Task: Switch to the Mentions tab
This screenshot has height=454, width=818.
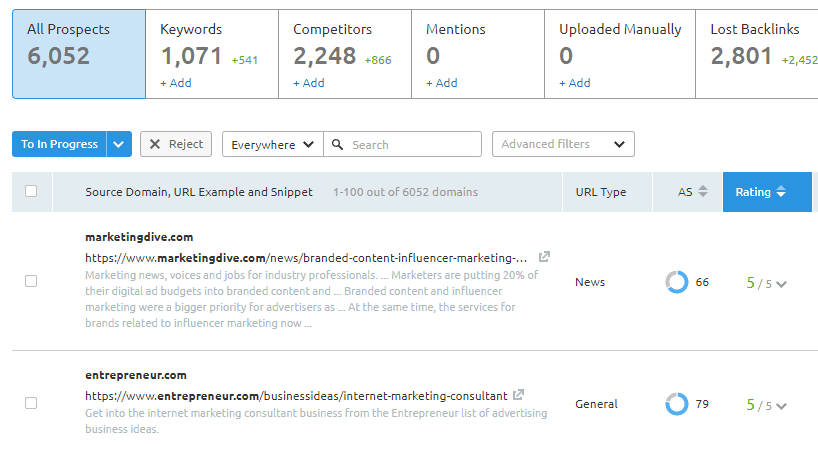Action: click(478, 54)
